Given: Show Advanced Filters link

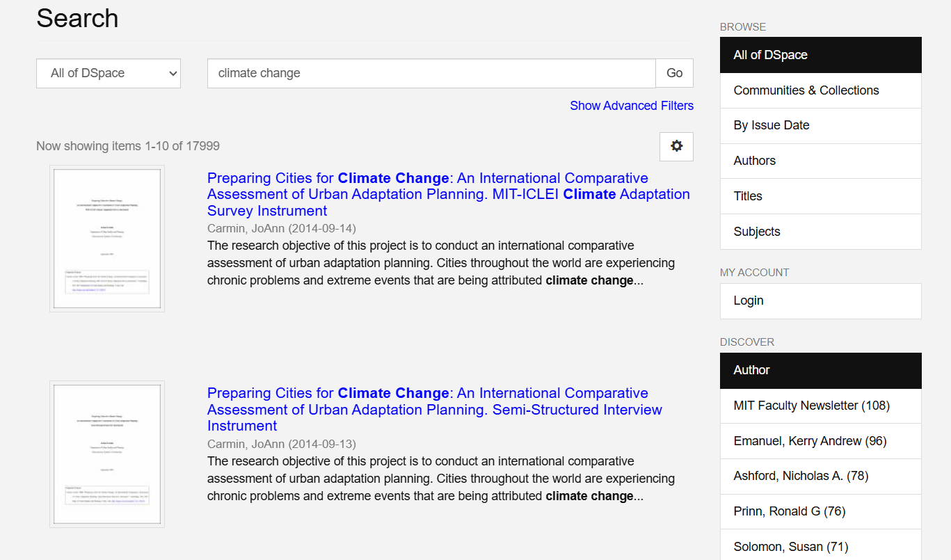Looking at the screenshot, I should point(631,106).
